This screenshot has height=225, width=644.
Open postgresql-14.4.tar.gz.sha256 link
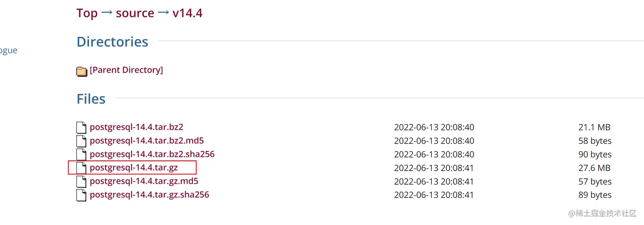[149, 195]
